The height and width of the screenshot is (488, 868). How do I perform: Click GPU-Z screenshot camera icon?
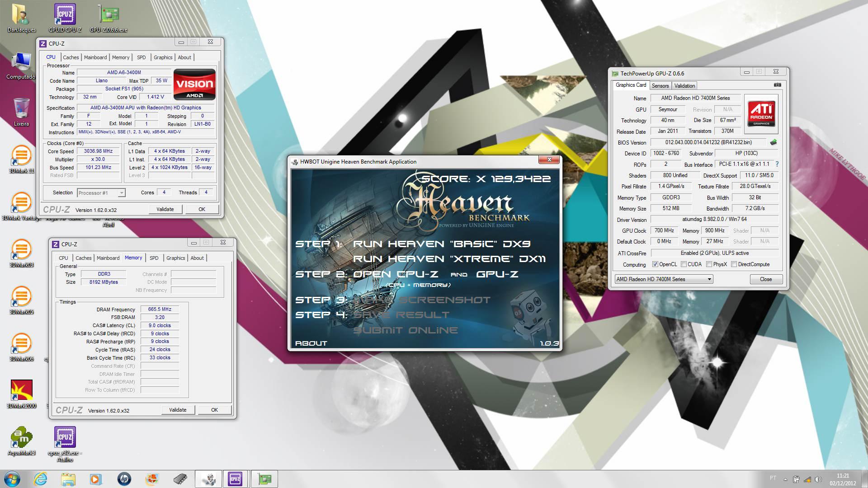tap(777, 85)
